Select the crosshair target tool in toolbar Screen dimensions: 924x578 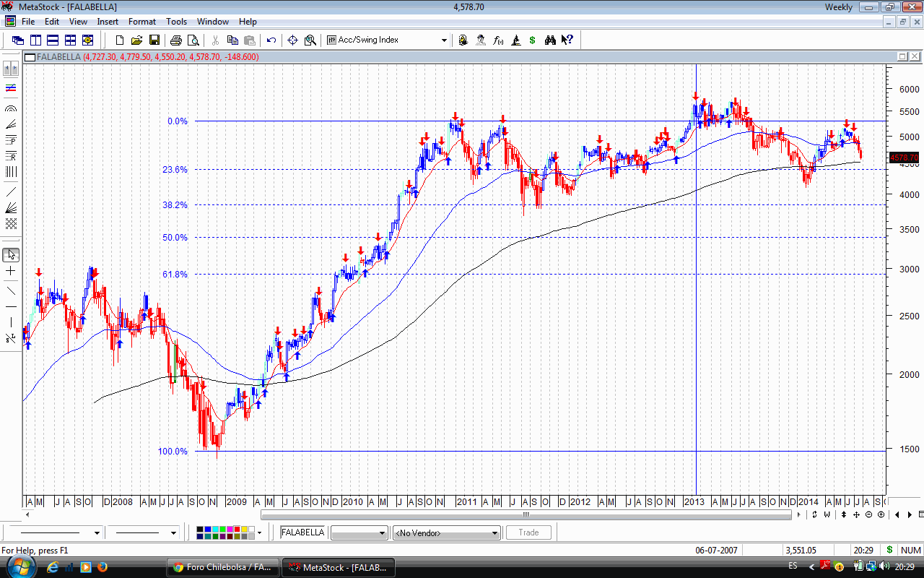(293, 40)
